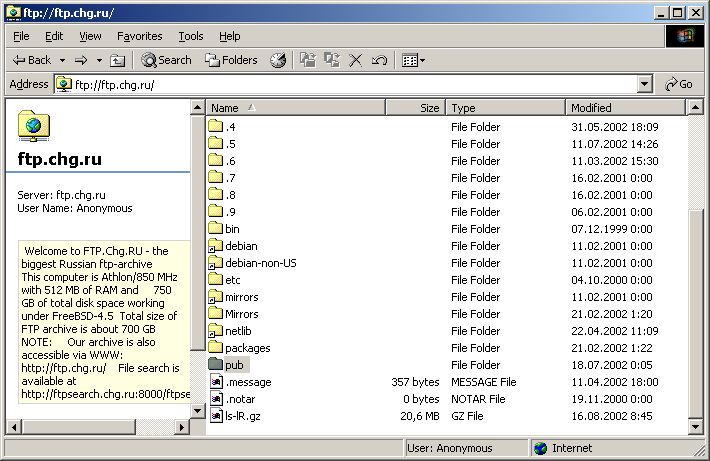This screenshot has height=461, width=710.
Task: Click inside the Address text field
Action: (x=350, y=85)
